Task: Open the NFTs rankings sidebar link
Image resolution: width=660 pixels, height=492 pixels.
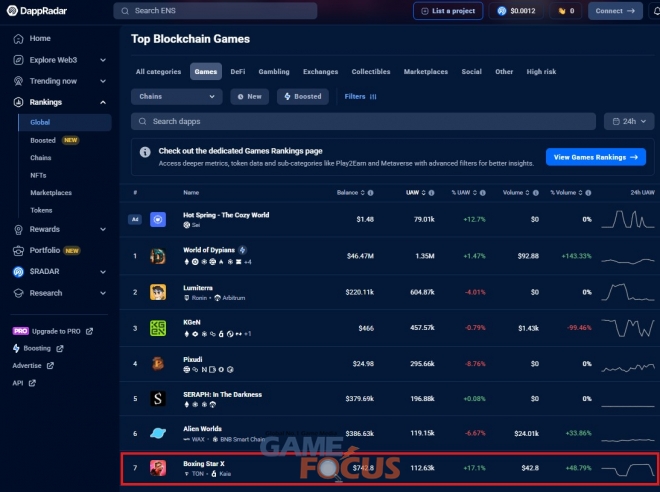Action: click(38, 176)
